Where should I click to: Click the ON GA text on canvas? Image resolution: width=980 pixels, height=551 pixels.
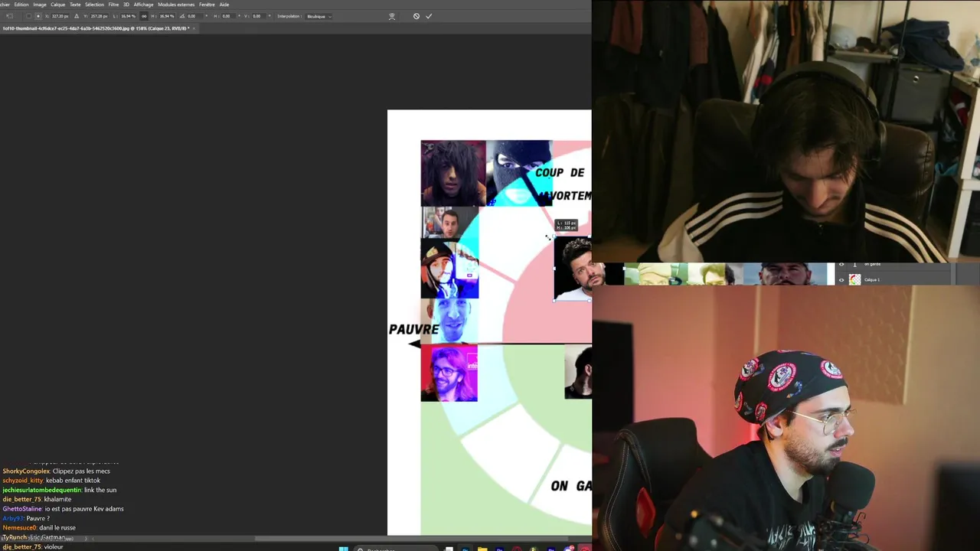pyautogui.click(x=570, y=486)
